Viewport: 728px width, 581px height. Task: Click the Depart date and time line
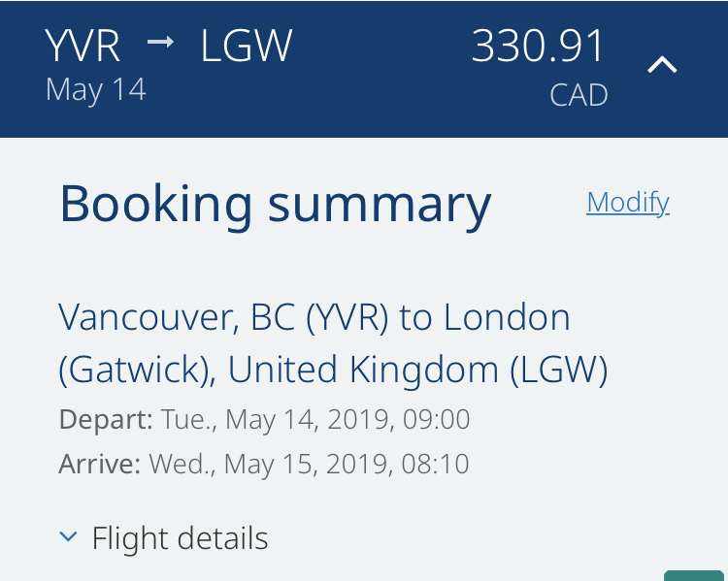pyautogui.click(x=265, y=420)
